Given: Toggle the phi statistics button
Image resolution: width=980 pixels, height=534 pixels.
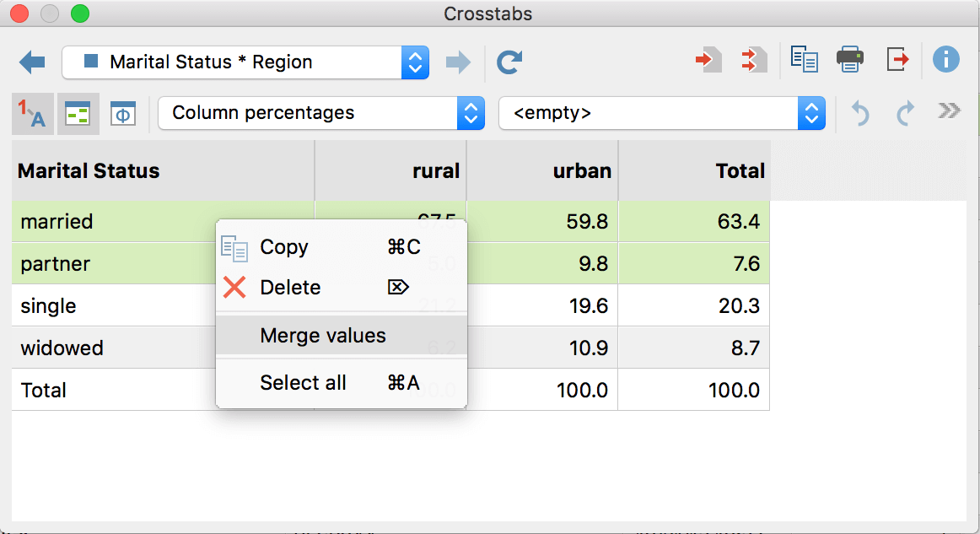Looking at the screenshot, I should coord(123,114).
